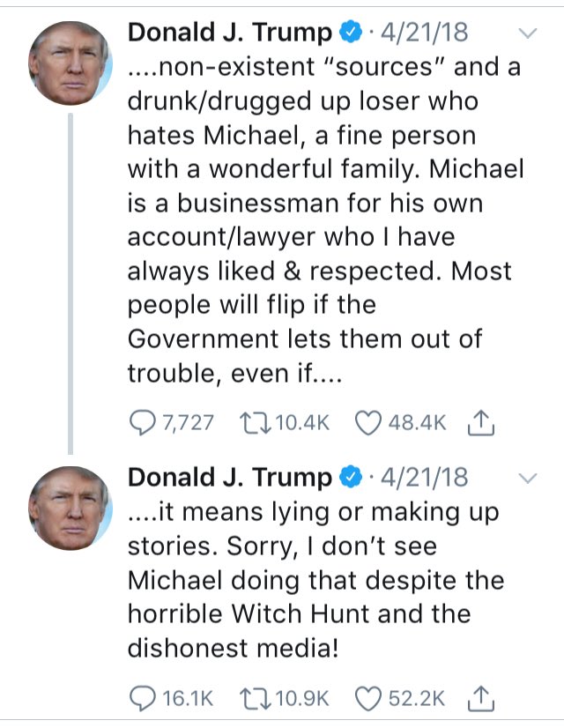Open the tweet text starting "....non-existent"
Image resolution: width=564 pixels, height=728 pixels.
pos(308,220)
